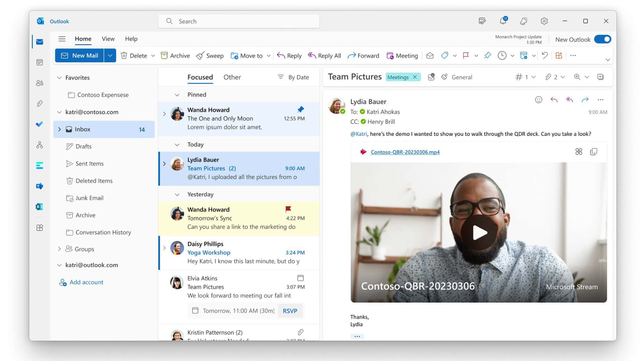Mark the message read with envelope toolbar icon
This screenshot has width=644, height=361.
429,55
